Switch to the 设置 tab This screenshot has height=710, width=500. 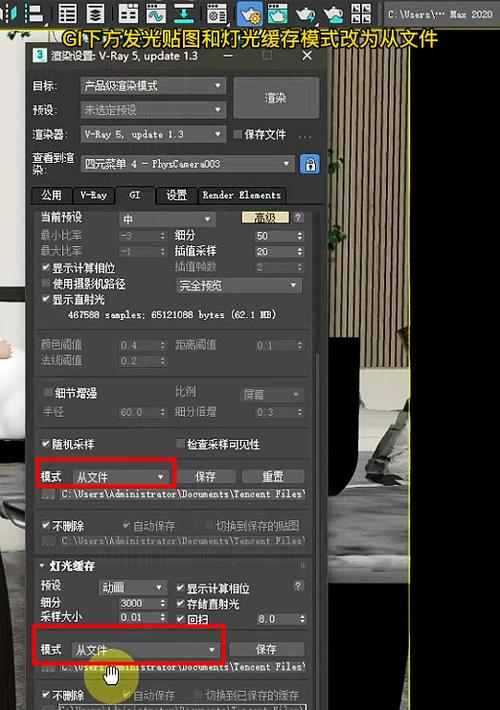177,195
